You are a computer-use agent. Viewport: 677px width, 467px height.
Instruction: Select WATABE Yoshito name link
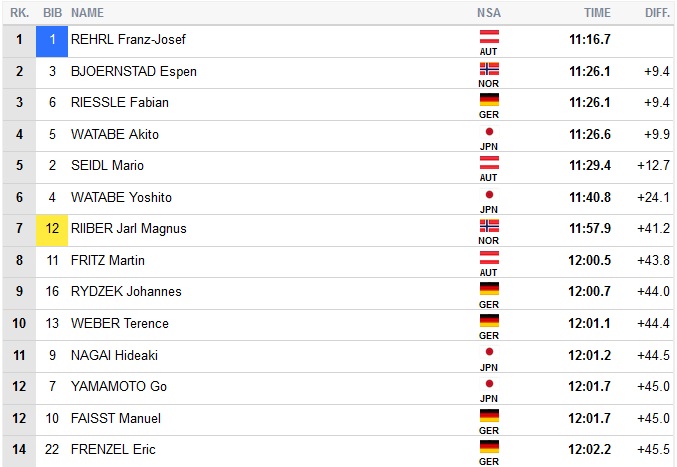(121, 197)
